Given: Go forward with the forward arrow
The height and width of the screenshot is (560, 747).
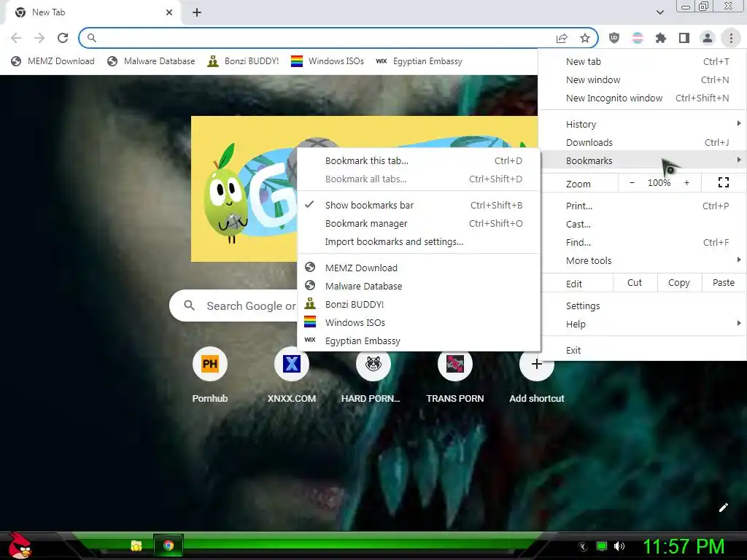Looking at the screenshot, I should (39, 38).
